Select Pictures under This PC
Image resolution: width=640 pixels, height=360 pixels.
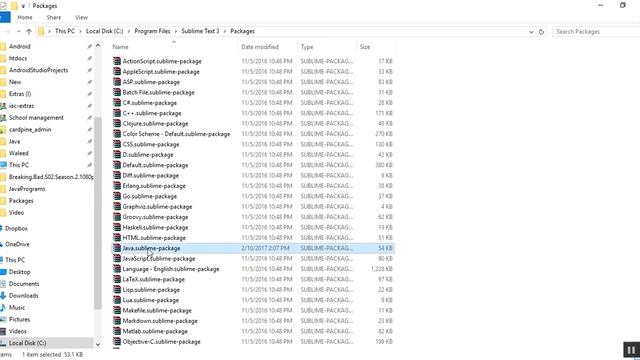tap(19, 319)
